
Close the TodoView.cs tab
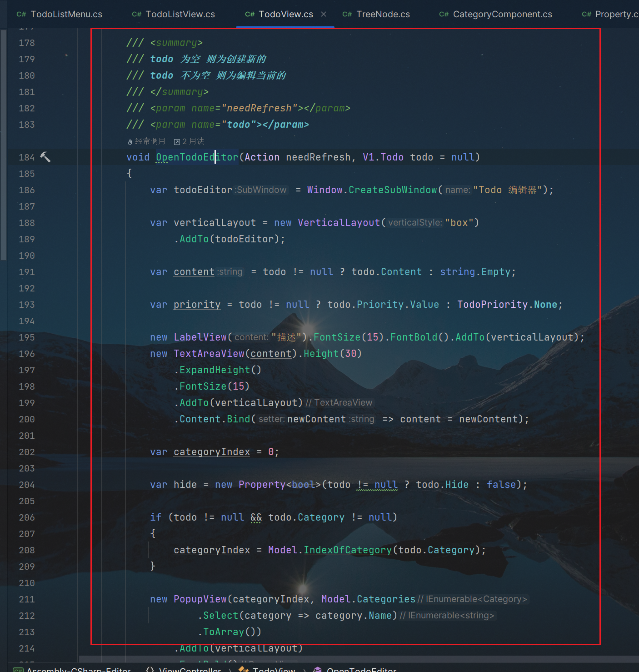coord(324,14)
